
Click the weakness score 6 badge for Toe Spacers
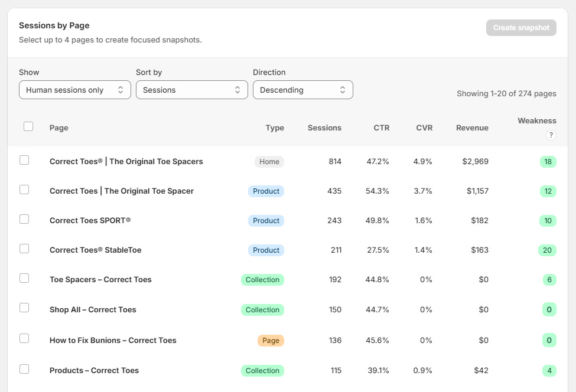tap(549, 280)
